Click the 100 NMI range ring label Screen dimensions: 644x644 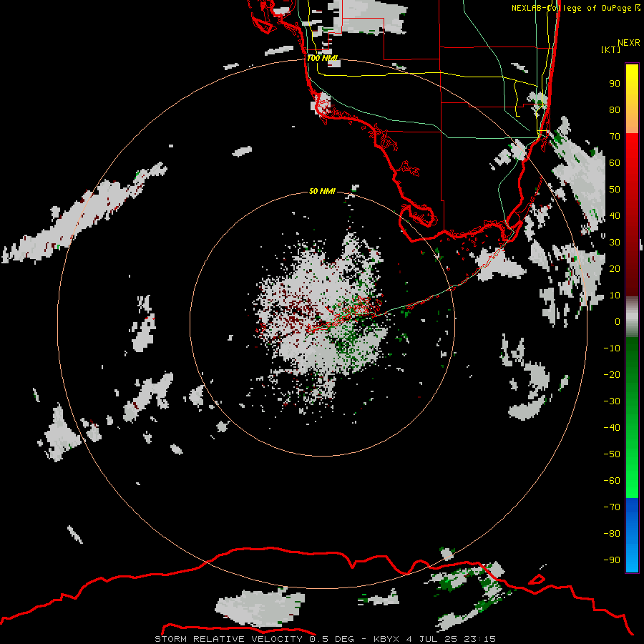pos(323,58)
